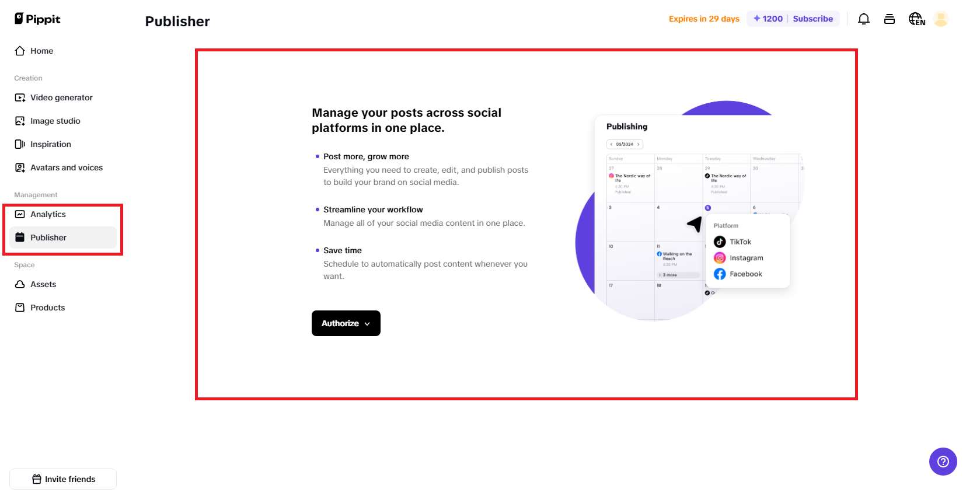980x496 pixels.
Task: Click the Subscribe link
Action: click(x=812, y=19)
